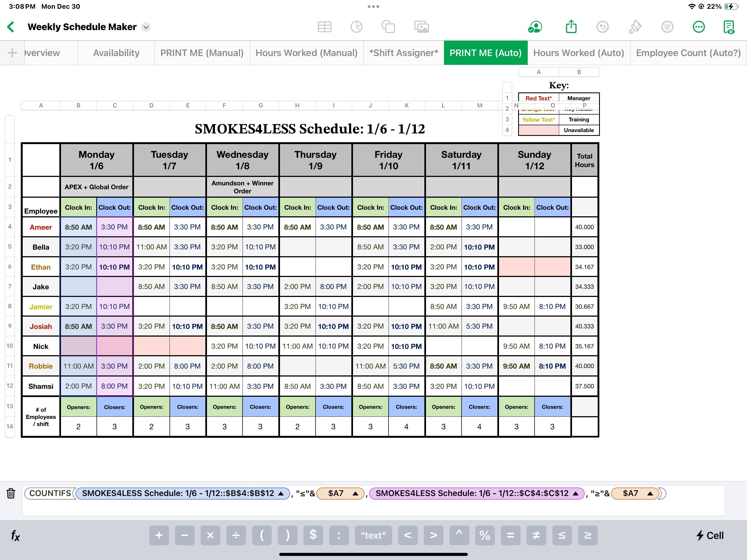Switch to the *Shift Assigner* tab
The image size is (747, 560).
pyautogui.click(x=403, y=53)
